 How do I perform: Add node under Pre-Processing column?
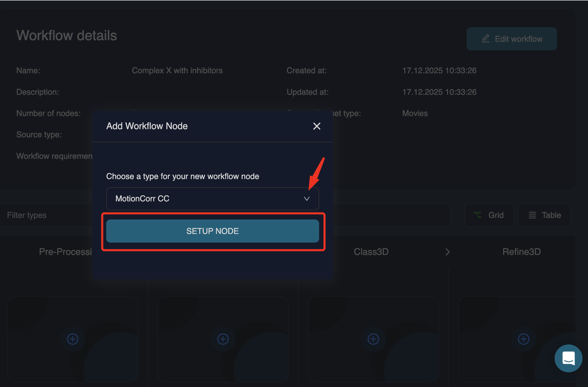click(73, 339)
